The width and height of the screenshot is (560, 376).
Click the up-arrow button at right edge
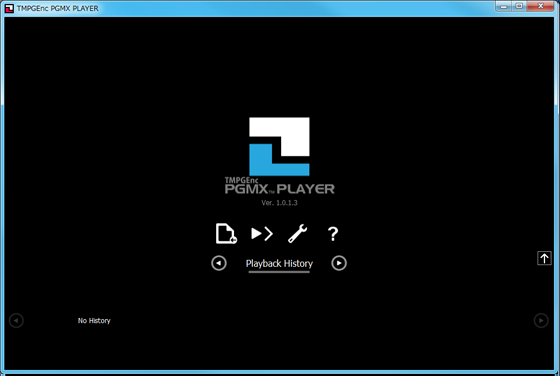[x=544, y=258]
